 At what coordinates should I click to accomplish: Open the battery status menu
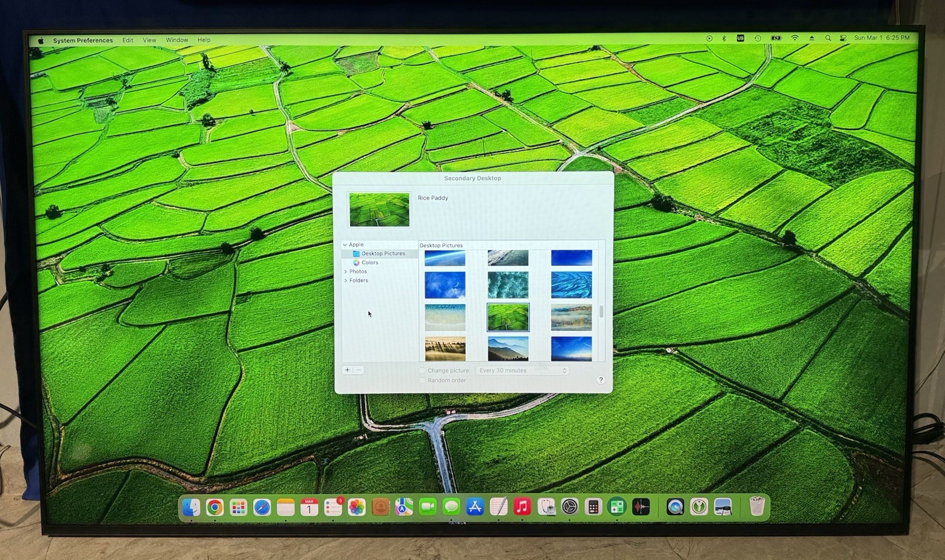tap(776, 38)
